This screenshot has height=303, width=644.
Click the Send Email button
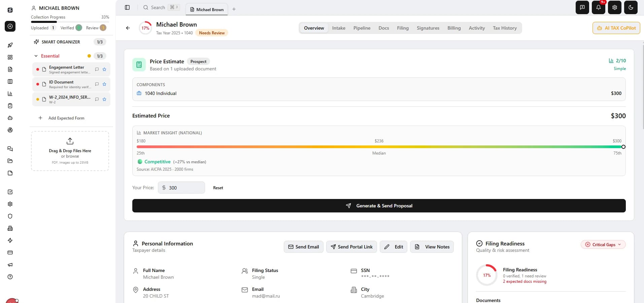tap(304, 247)
